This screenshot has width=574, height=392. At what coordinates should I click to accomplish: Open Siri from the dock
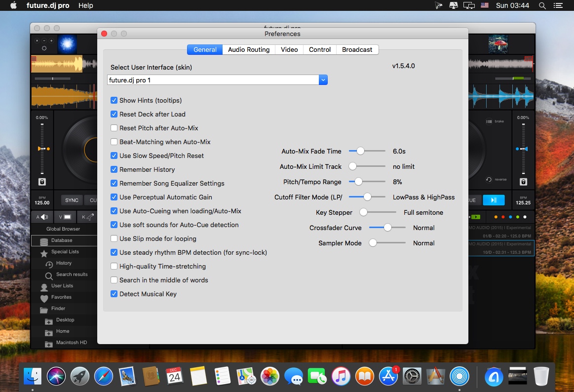click(56, 377)
